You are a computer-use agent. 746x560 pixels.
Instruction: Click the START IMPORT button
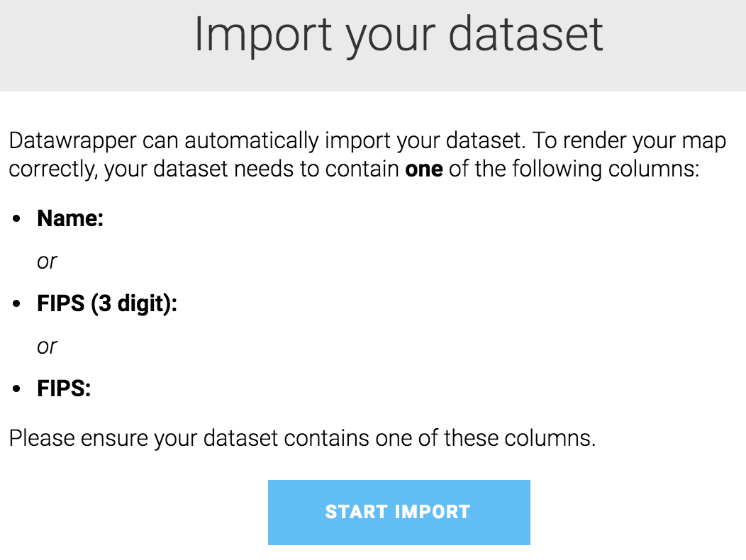pyautogui.click(x=399, y=513)
